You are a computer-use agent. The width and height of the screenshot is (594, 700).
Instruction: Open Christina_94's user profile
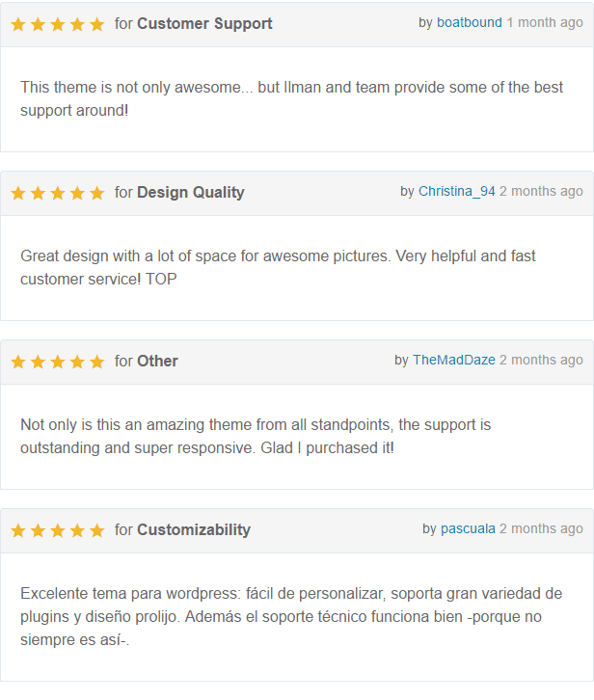point(456,191)
